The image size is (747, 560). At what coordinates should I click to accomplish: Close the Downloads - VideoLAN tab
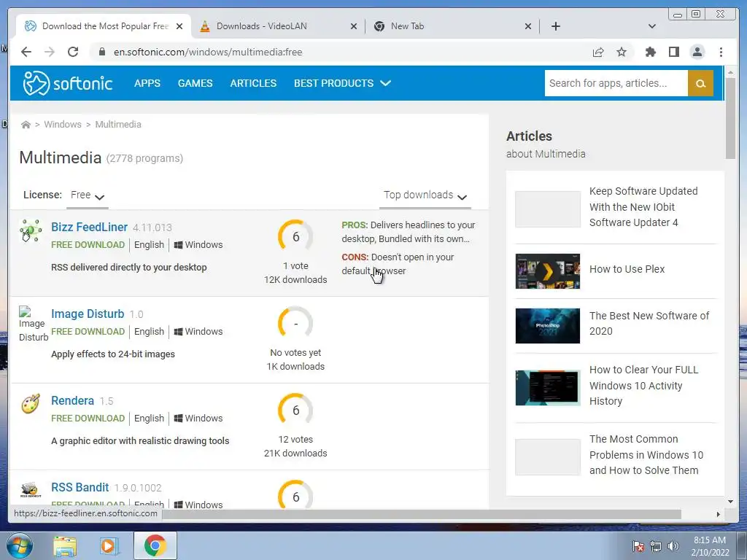click(354, 26)
